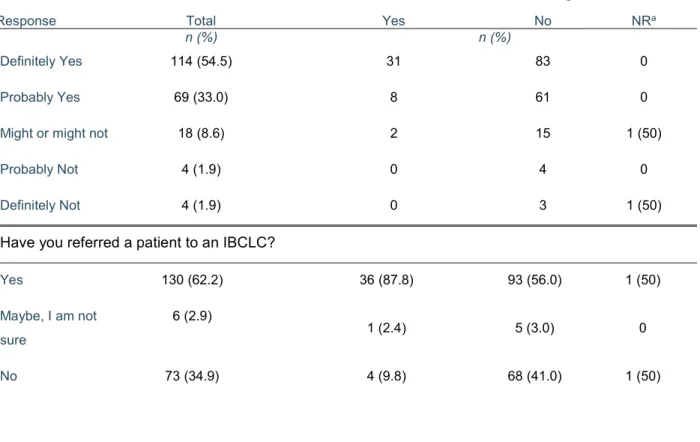Image resolution: width=700 pixels, height=442 pixels.
Task: Click the Probably Not row label
Action: click(x=39, y=170)
